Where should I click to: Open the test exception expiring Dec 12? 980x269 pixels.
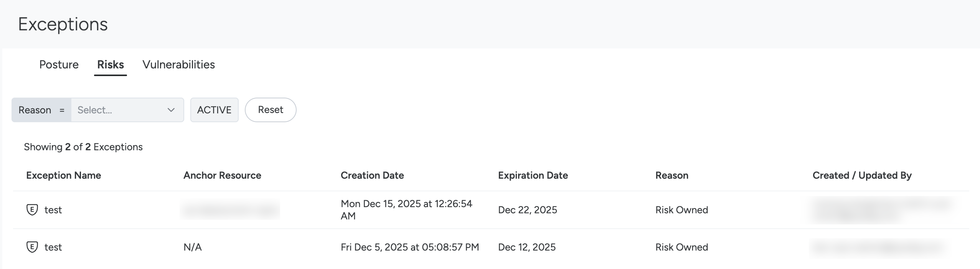tap(53, 247)
